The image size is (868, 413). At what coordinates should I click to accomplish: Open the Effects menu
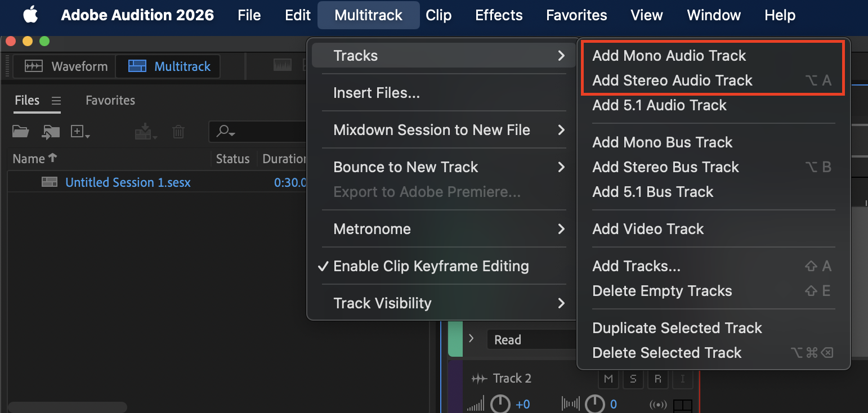tap(499, 15)
